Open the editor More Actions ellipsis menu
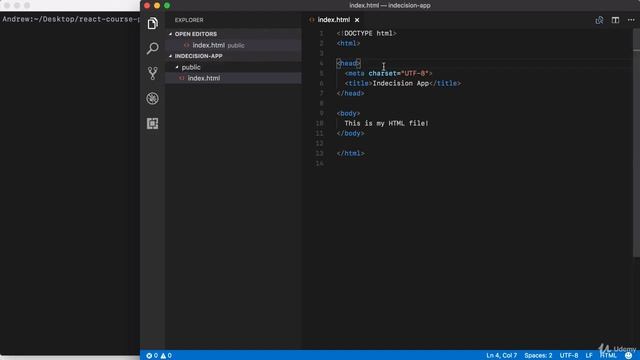640x360 pixels. [631, 20]
